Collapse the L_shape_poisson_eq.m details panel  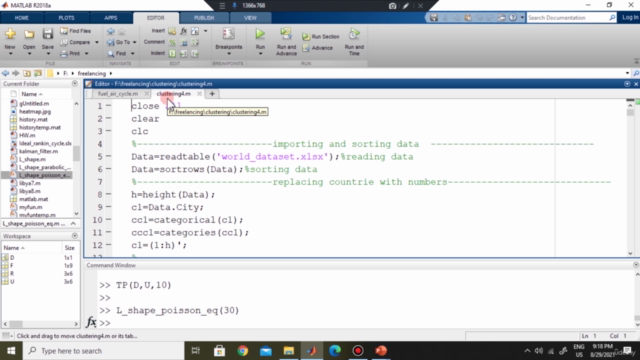click(x=73, y=224)
